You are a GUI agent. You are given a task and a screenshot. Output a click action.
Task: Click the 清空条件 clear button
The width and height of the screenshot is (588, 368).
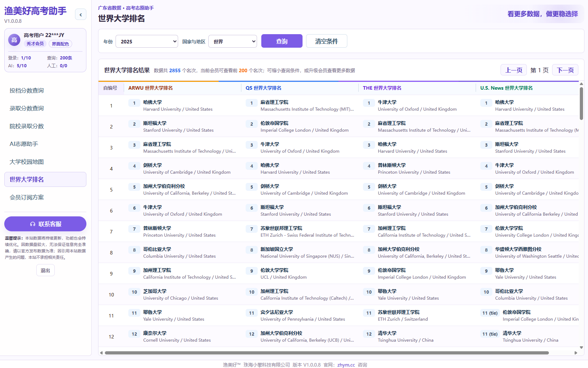pos(327,41)
